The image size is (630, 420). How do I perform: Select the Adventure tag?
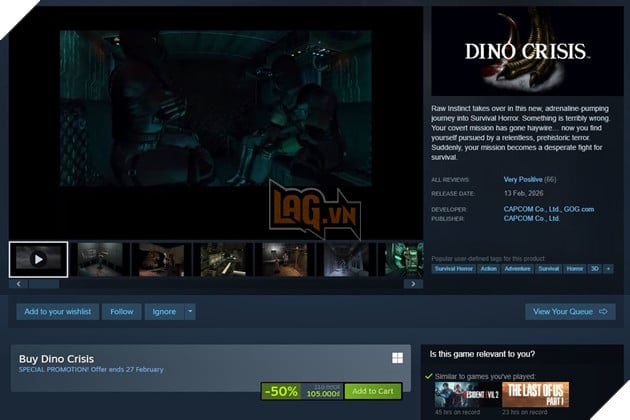pyautogui.click(x=518, y=268)
